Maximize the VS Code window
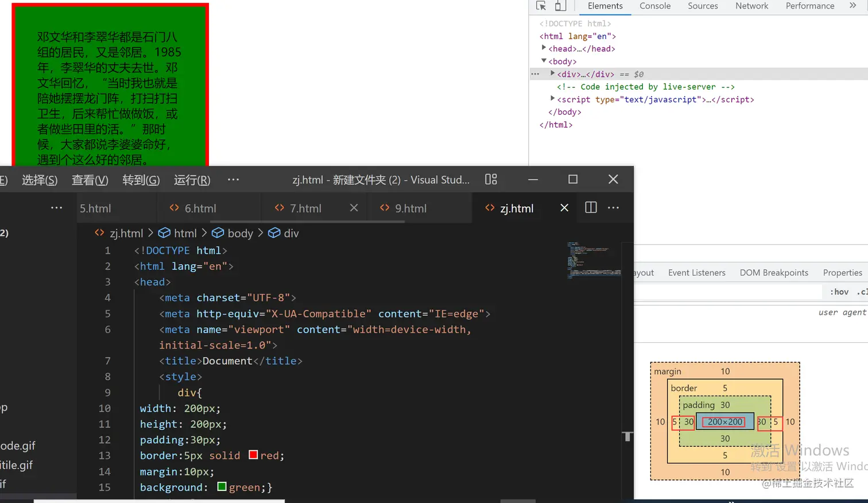This screenshot has width=868, height=503. coord(573,179)
